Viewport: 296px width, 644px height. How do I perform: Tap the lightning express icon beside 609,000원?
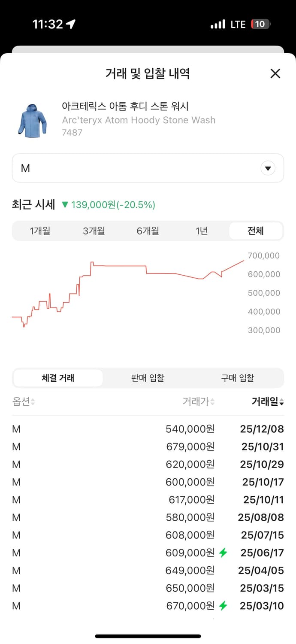[x=224, y=553]
